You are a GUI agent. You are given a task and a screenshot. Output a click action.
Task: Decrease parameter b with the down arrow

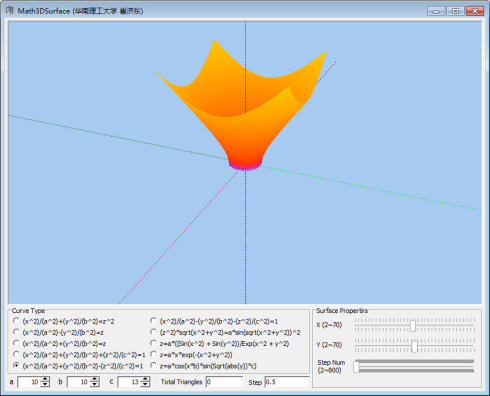[95, 384]
